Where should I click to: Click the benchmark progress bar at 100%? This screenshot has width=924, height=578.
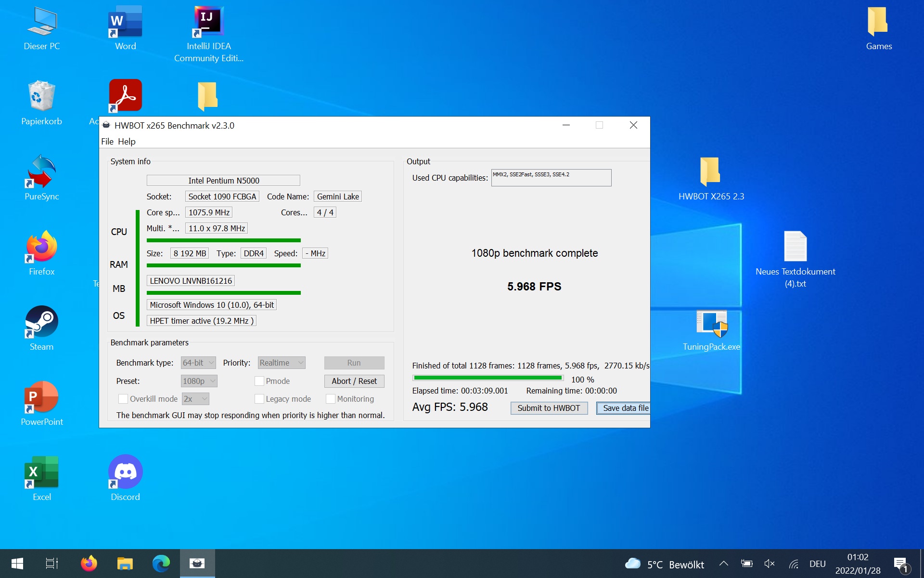488,378
